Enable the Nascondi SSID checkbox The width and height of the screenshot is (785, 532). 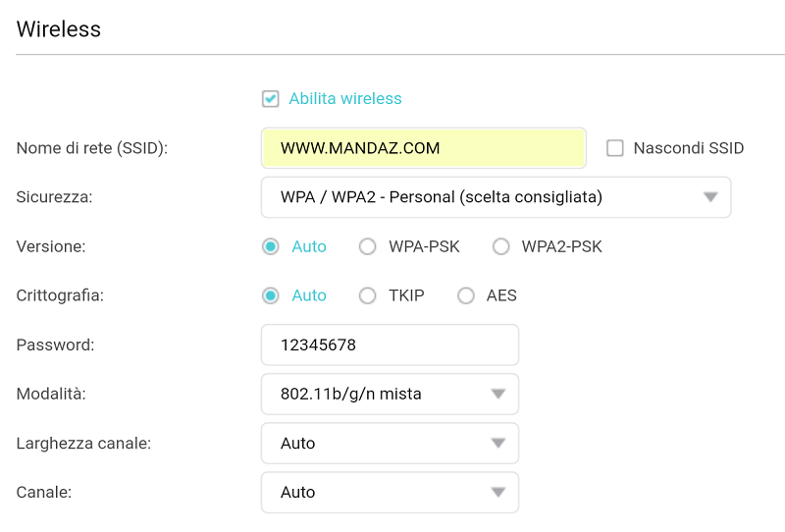pyautogui.click(x=615, y=148)
